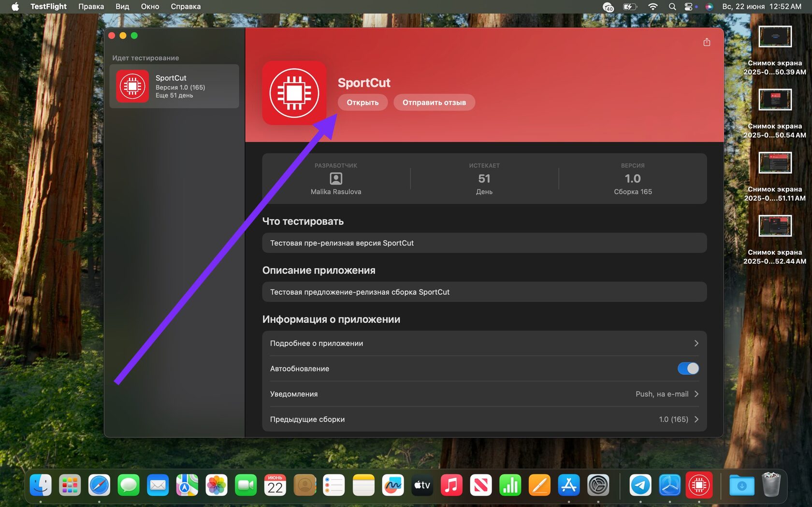Image resolution: width=812 pixels, height=507 pixels.
Task: Open Control Center in the menu bar
Action: click(689, 7)
